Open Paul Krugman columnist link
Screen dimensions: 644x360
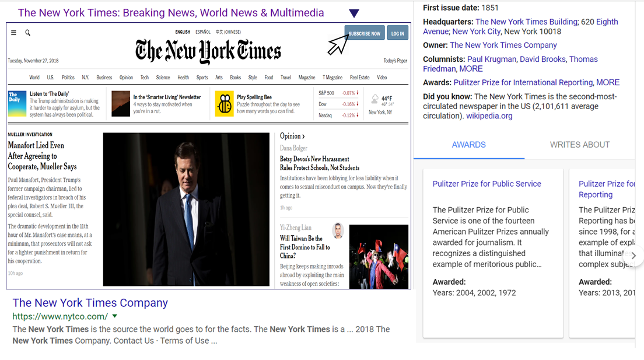(x=491, y=59)
